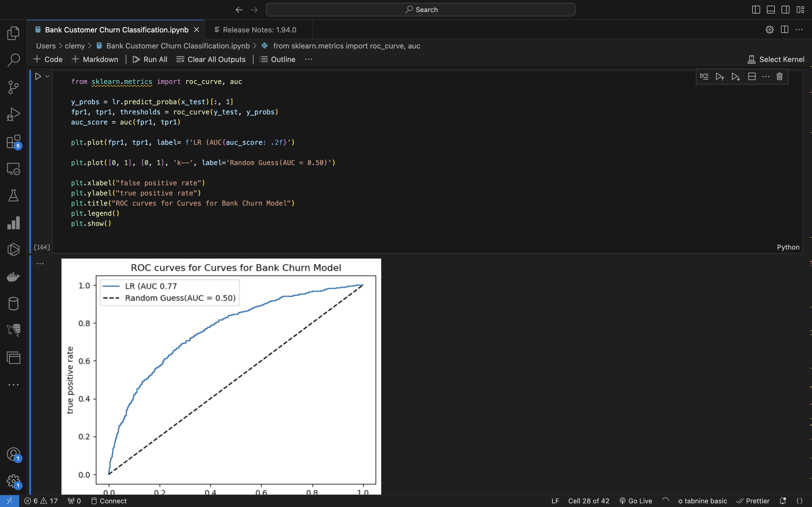
Task: Run the cell using play button
Action: point(38,76)
